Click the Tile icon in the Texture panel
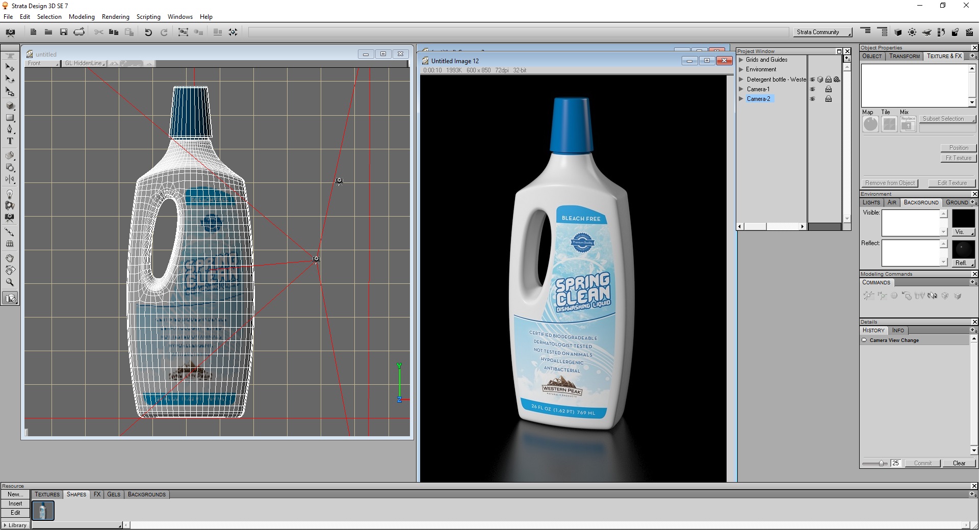The width and height of the screenshot is (980, 530). pos(889,124)
